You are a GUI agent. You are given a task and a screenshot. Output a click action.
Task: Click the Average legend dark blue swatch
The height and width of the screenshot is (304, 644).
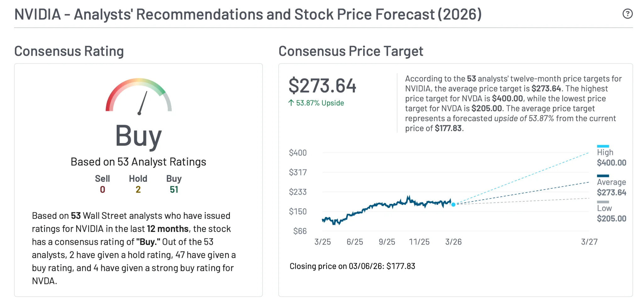point(603,176)
